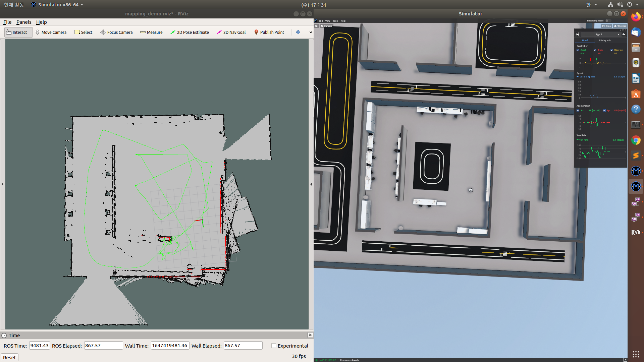Activate the Move Camera tool

(x=51, y=32)
